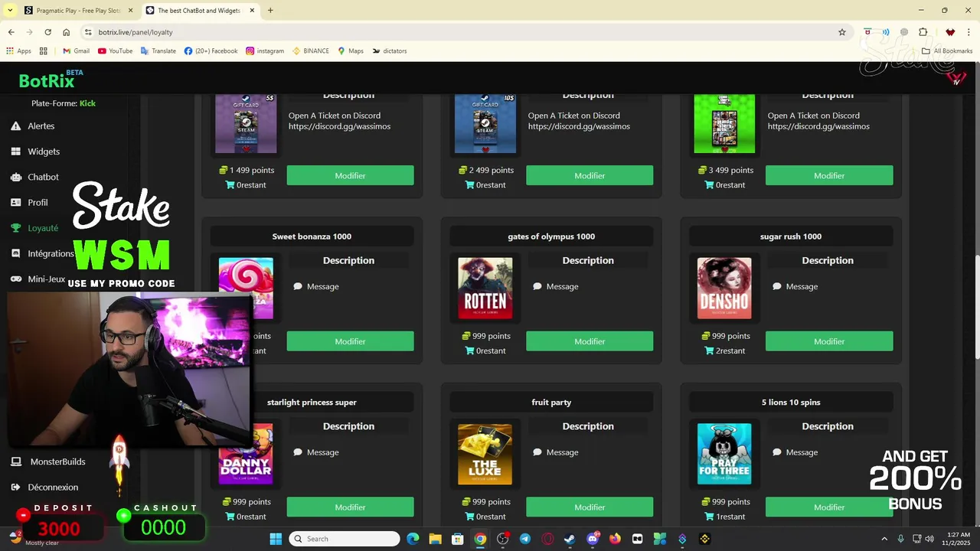Open the Facebook bookmark
This screenshot has width=980, height=551.
[211, 51]
